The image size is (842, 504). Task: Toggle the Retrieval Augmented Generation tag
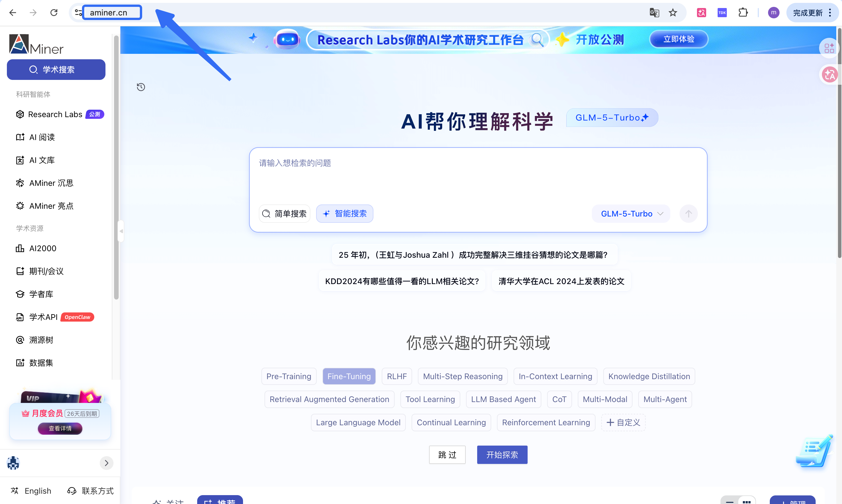pyautogui.click(x=330, y=399)
